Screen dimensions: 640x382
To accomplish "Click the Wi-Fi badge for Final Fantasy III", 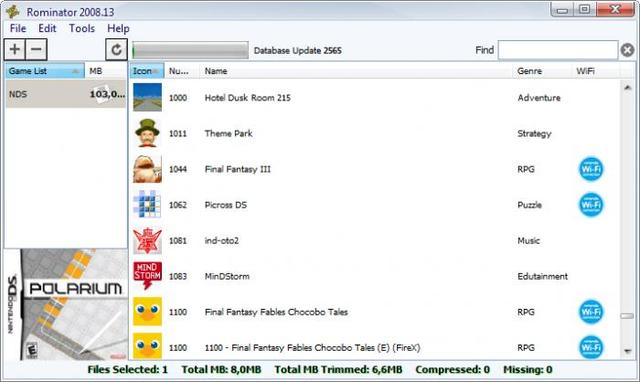I will 591,169.
